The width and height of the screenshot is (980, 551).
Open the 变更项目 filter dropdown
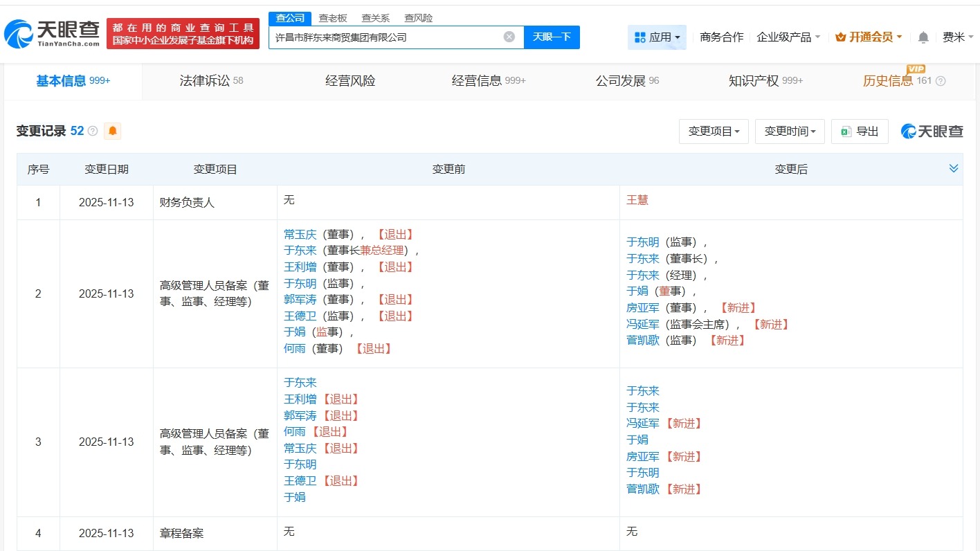point(714,131)
